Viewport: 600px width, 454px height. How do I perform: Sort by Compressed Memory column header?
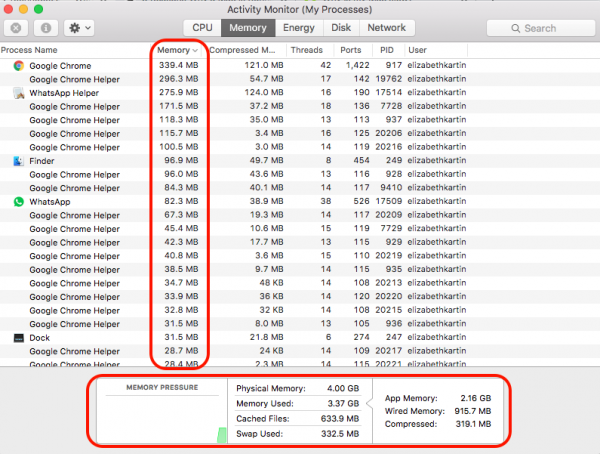242,50
